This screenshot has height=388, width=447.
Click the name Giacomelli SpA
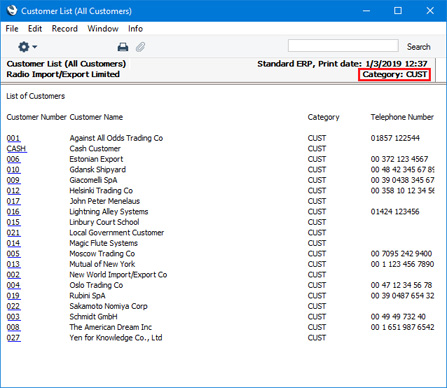[x=93, y=180]
